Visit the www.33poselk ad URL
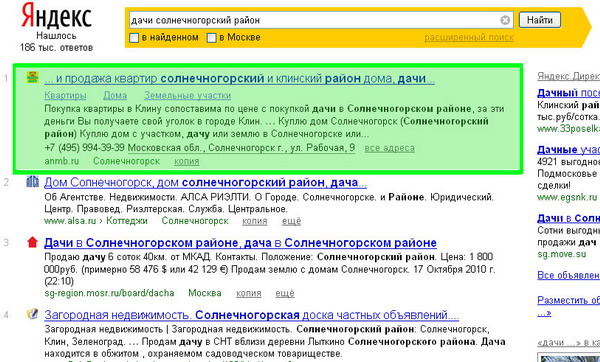Screen dimensions: 600x362 [x=569, y=129]
